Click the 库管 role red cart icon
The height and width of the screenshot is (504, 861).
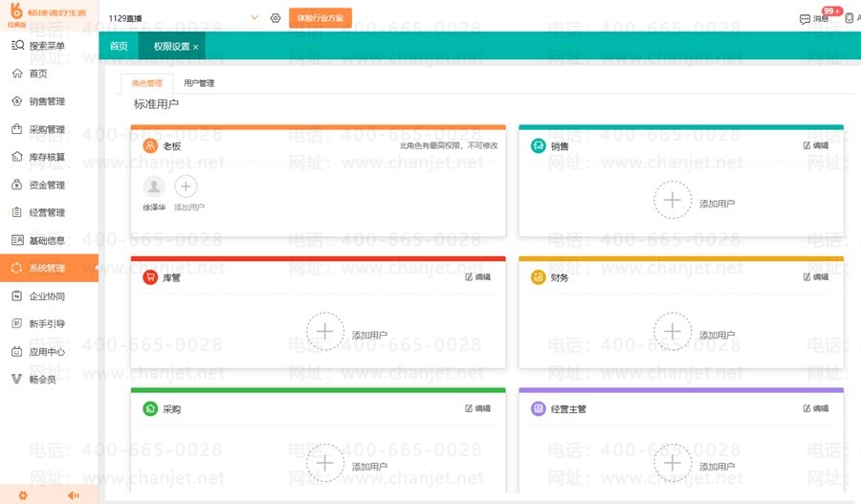click(x=150, y=277)
